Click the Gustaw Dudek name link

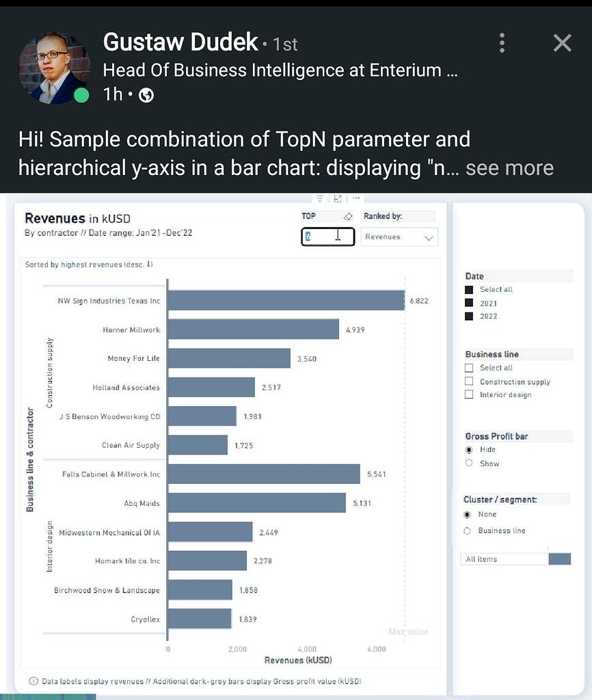point(180,42)
